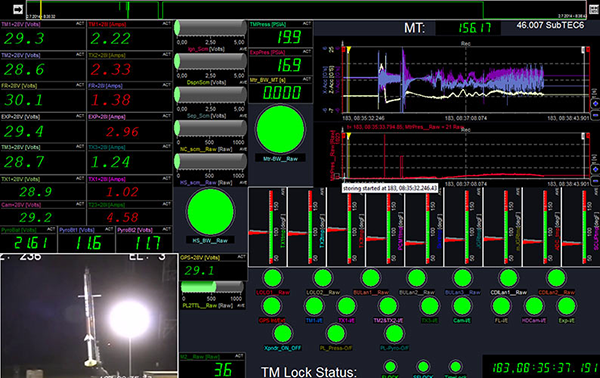The image size is (600, 378).
Task: Click the large Mtr-BW__Raw round indicator
Action: click(280, 130)
